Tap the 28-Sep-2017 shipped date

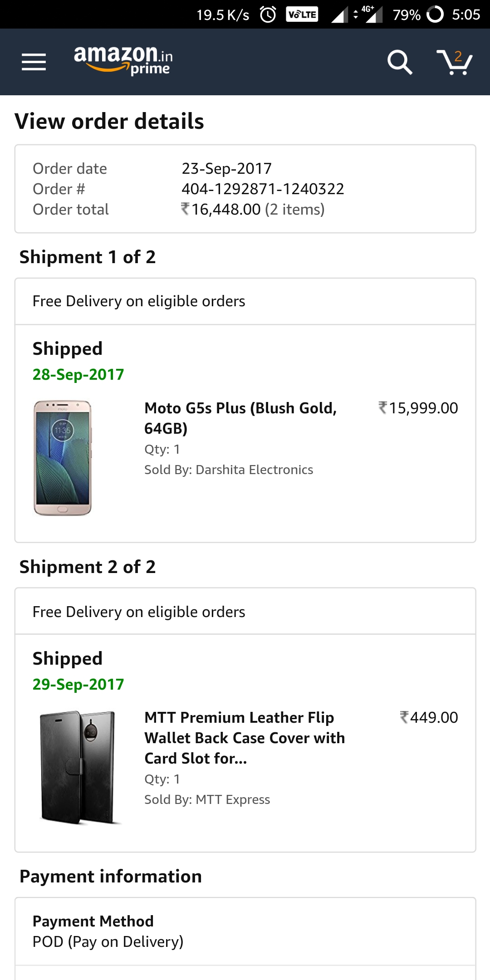78,374
